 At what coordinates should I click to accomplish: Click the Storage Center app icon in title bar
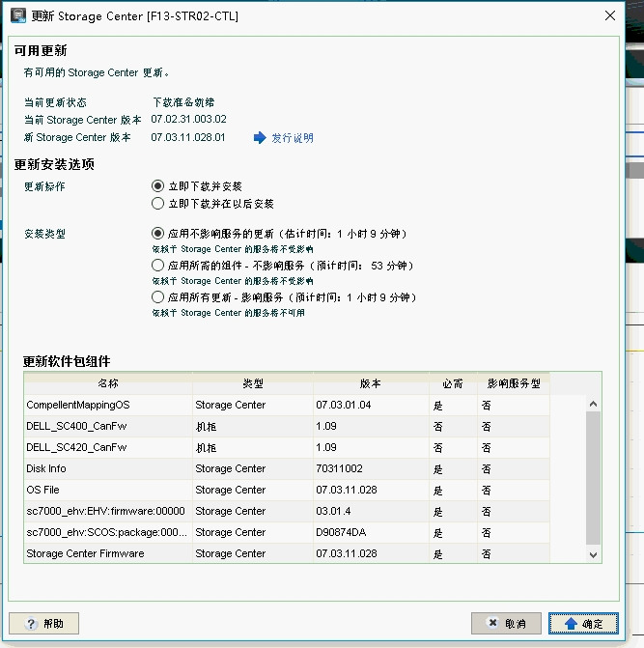point(18,15)
